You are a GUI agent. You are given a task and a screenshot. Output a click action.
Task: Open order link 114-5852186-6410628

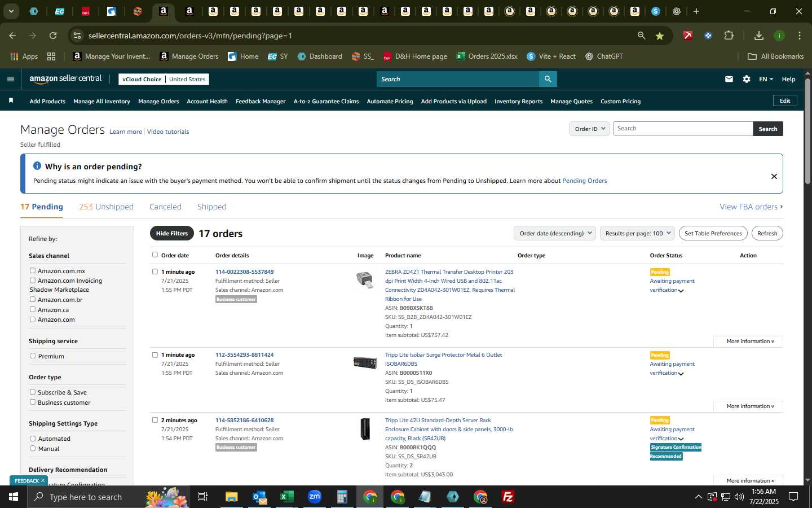pos(244,420)
